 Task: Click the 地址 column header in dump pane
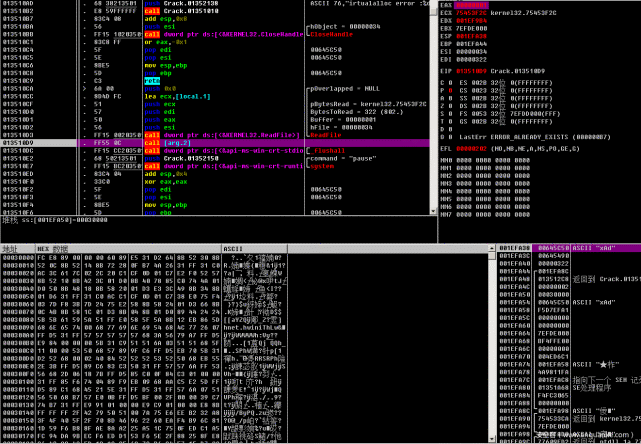tap(18, 249)
